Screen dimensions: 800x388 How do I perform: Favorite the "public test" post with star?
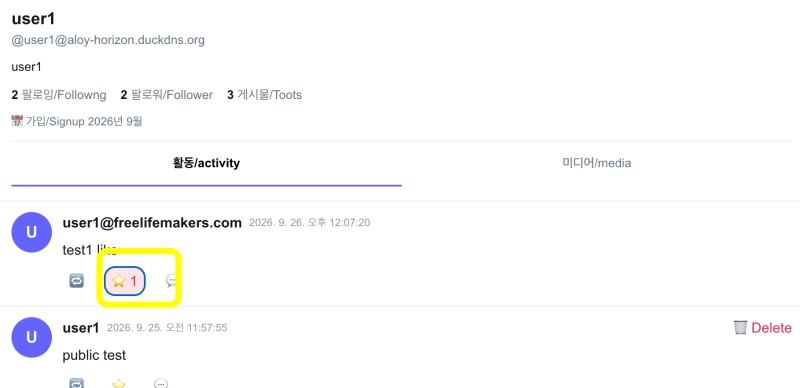tap(119, 383)
